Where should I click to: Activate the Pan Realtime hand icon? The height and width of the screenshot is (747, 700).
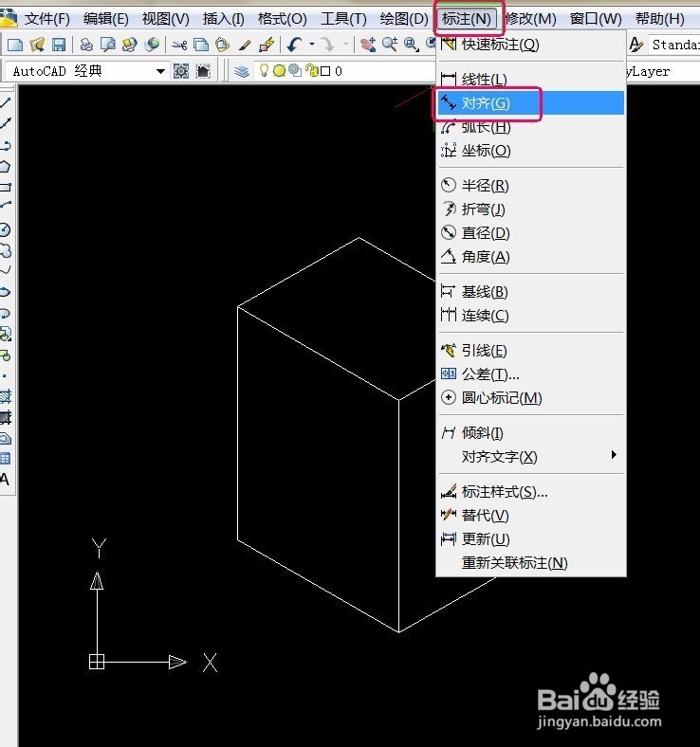tap(368, 45)
